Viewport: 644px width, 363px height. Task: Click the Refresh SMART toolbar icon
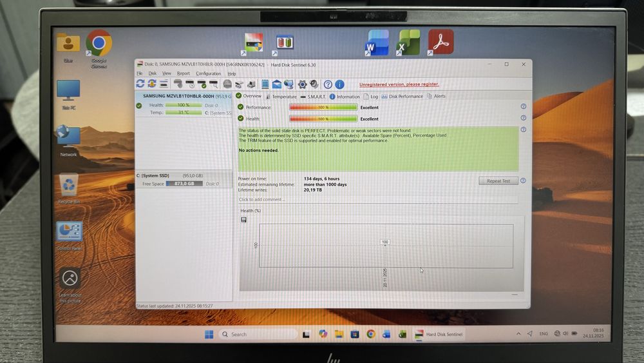140,84
